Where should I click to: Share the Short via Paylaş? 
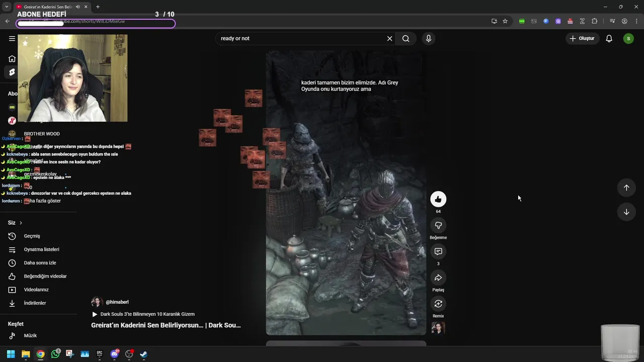[x=438, y=278]
